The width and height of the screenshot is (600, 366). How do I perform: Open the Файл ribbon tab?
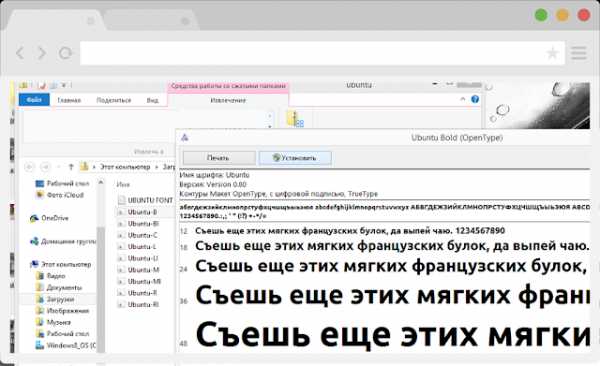34,100
